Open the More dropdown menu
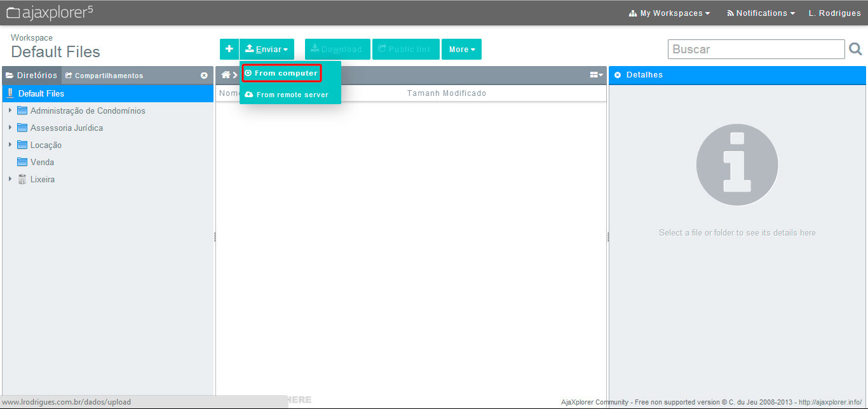The width and height of the screenshot is (868, 409). click(461, 49)
